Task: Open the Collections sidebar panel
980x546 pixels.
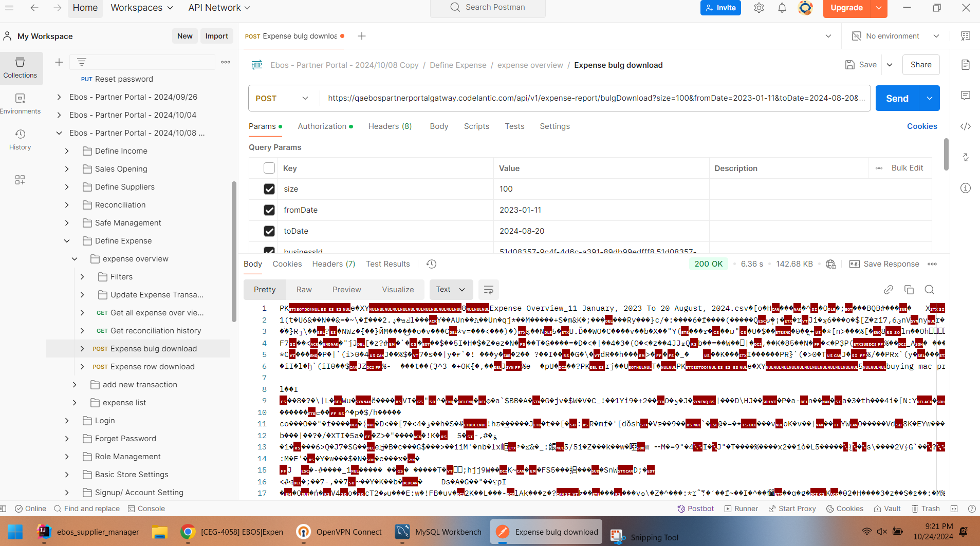Action: coord(20,68)
